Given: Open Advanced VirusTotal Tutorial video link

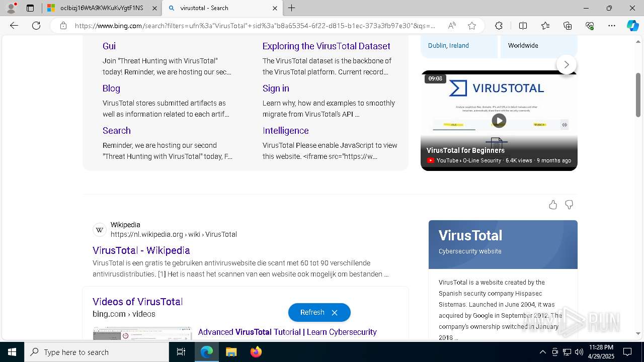Looking at the screenshot, I should (287, 332).
